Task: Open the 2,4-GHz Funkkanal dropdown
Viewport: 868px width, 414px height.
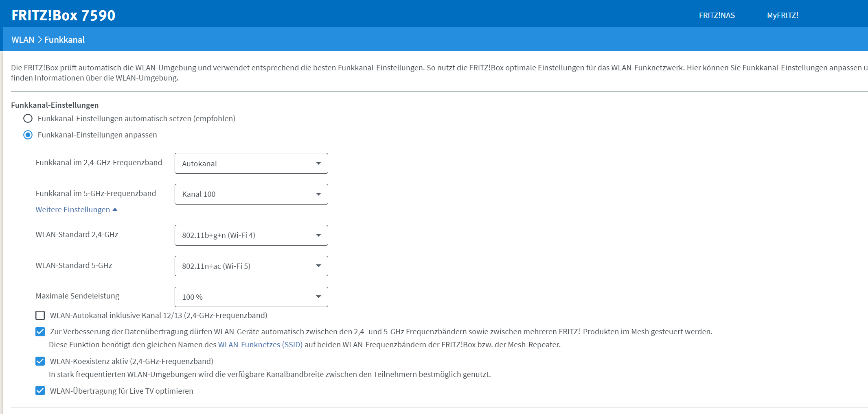Action: coord(251,163)
